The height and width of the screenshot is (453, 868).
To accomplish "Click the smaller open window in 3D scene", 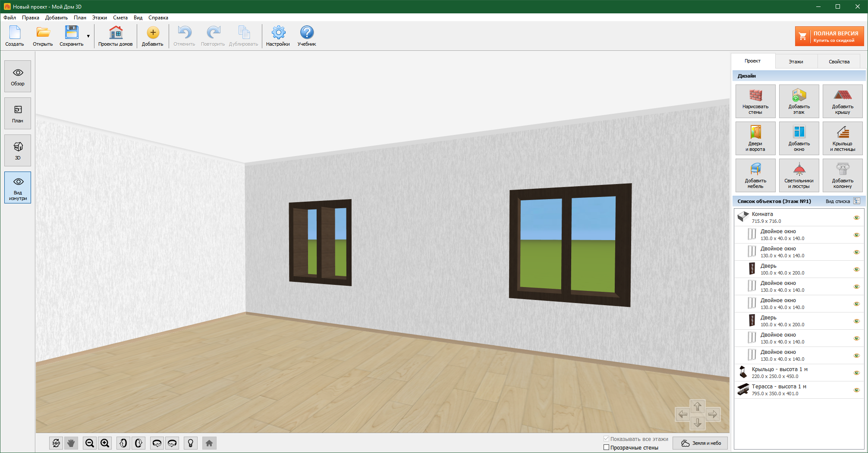I will [x=320, y=242].
